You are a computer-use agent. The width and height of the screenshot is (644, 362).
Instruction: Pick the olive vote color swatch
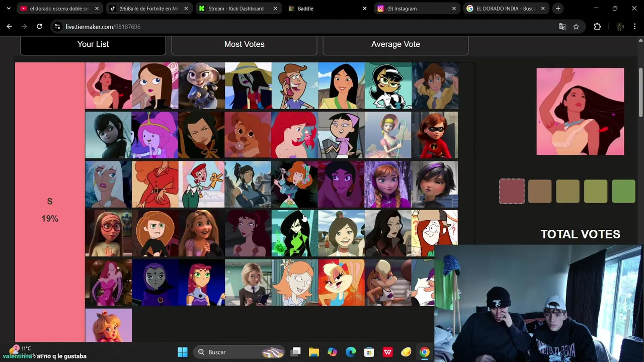[568, 192]
